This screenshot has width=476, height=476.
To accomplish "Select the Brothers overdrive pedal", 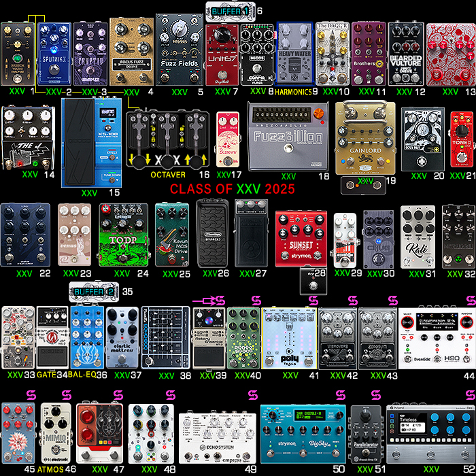I will 369,54.
